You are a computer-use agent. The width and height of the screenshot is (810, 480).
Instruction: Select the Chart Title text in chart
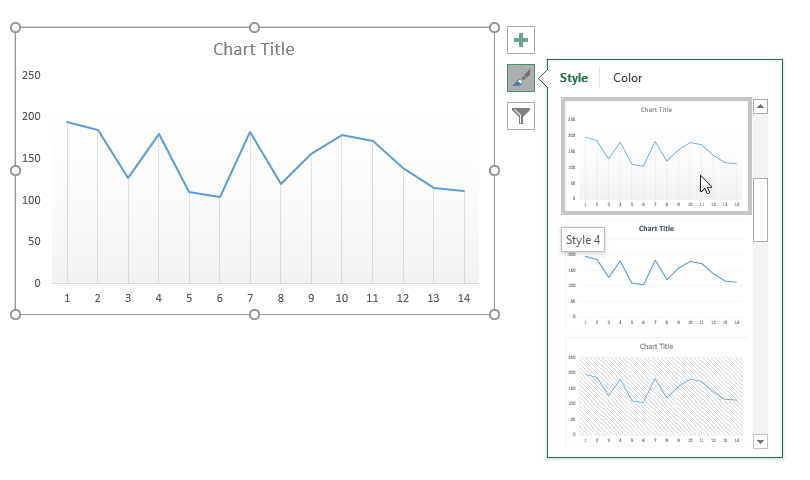[254, 49]
